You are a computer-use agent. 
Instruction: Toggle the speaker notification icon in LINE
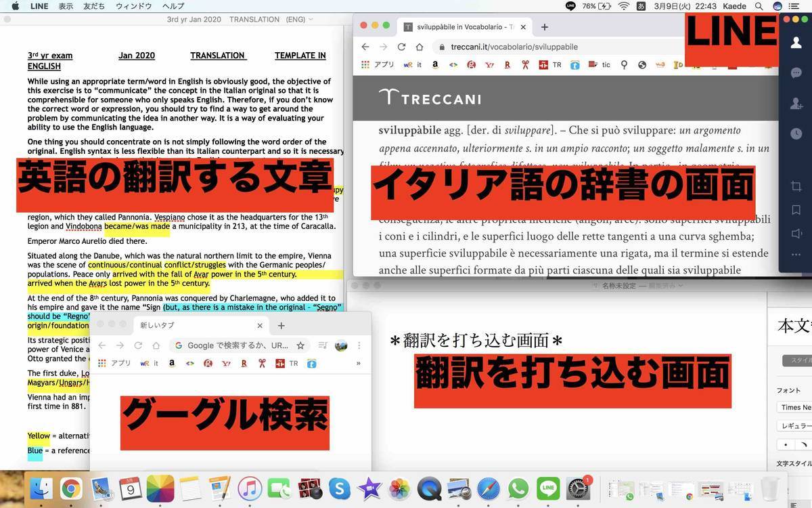796,234
